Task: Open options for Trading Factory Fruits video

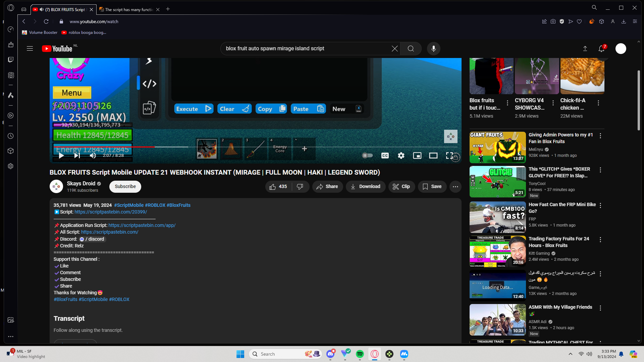Action: click(x=600, y=240)
